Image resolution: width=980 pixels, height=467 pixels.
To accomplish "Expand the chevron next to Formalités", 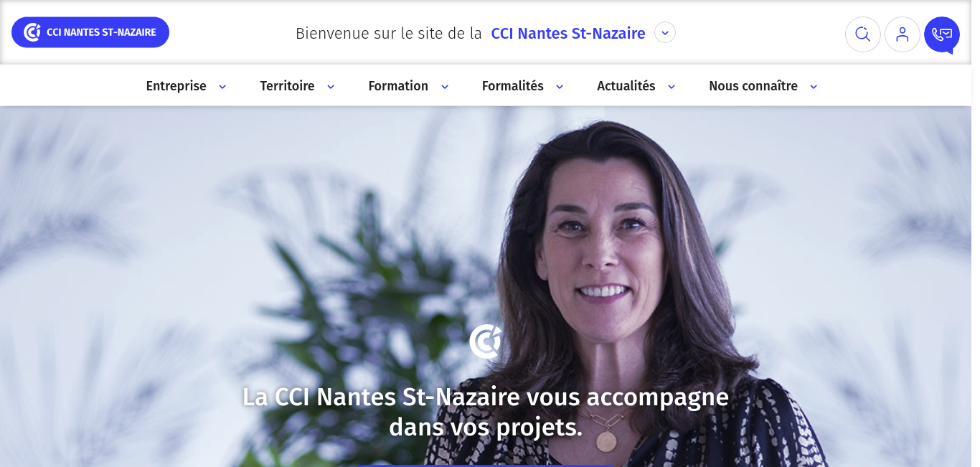I will pos(560,87).
